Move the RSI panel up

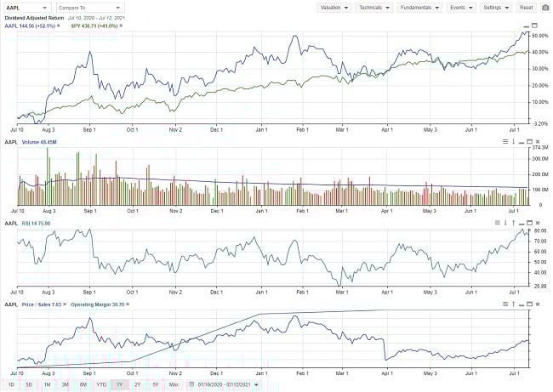(x=514, y=223)
